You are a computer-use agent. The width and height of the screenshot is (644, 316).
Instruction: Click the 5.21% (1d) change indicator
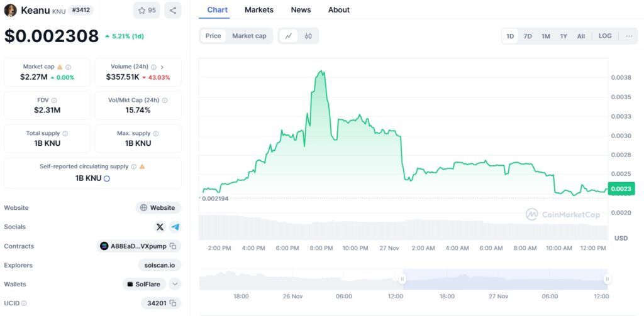(125, 36)
